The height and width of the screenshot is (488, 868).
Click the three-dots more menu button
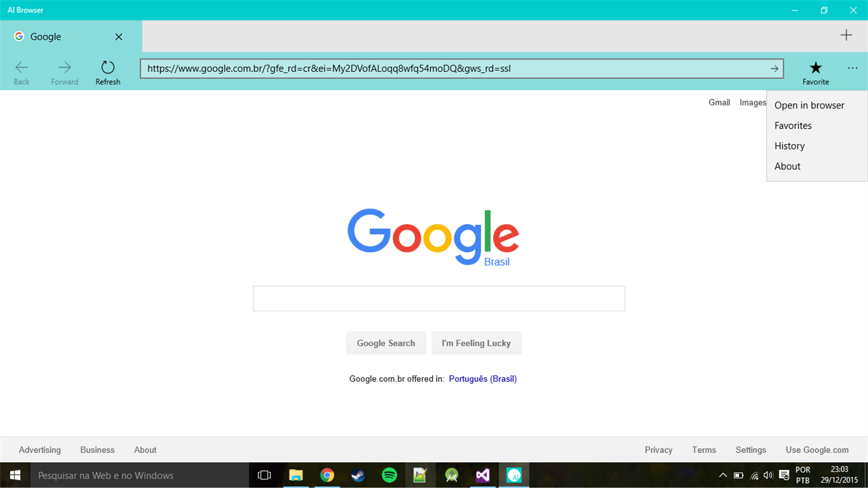tap(852, 68)
